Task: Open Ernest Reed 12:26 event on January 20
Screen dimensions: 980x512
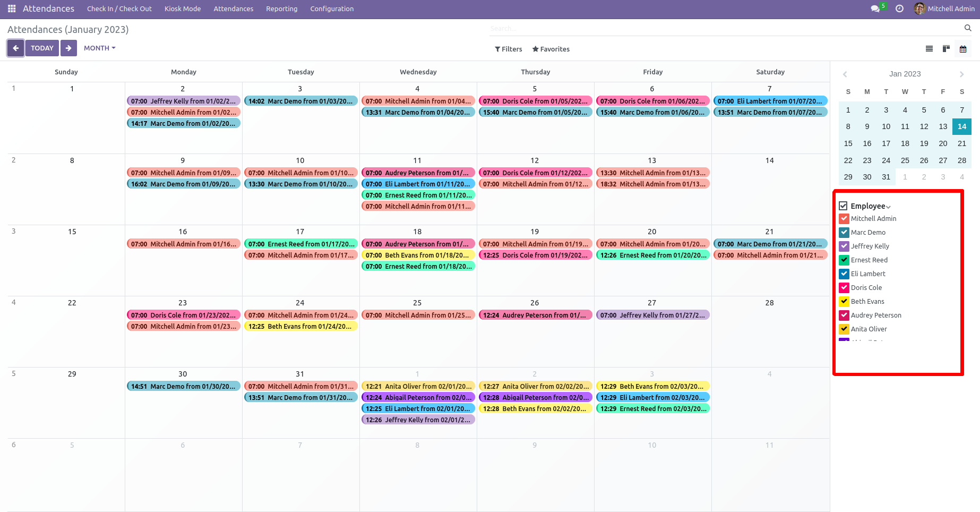Action: click(653, 255)
